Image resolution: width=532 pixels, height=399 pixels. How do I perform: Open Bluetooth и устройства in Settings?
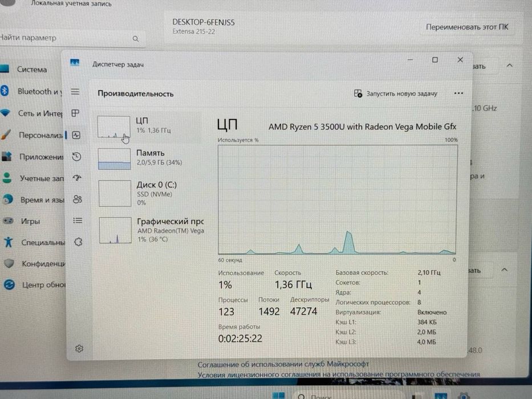[x=31, y=91]
